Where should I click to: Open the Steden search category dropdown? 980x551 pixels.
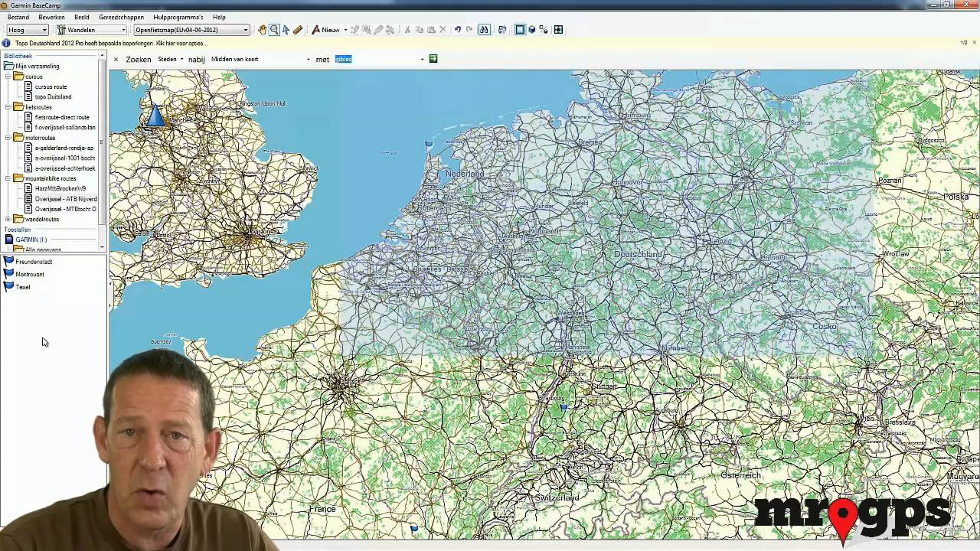(x=171, y=59)
